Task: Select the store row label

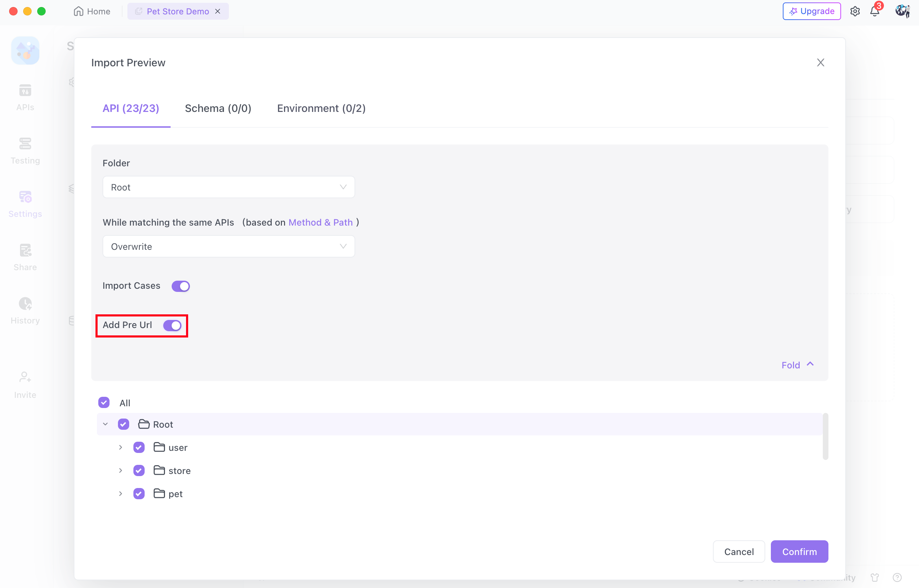Action: pyautogui.click(x=179, y=471)
